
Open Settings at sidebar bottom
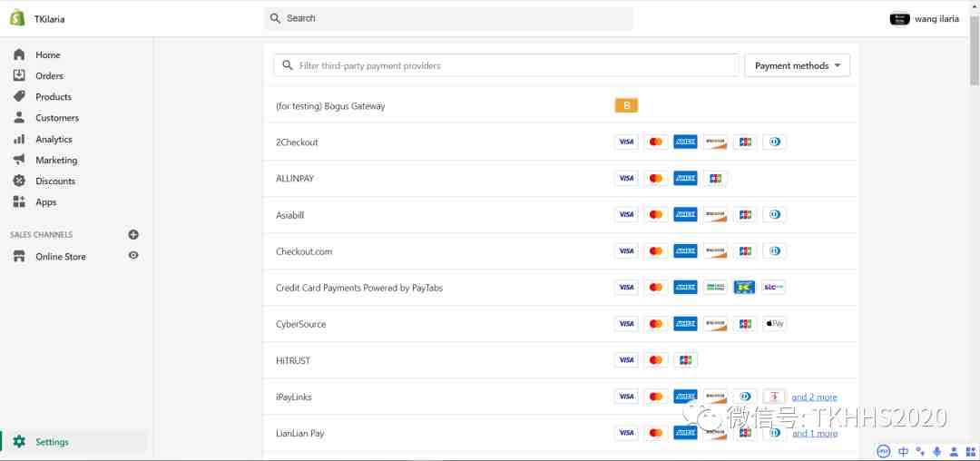(52, 442)
